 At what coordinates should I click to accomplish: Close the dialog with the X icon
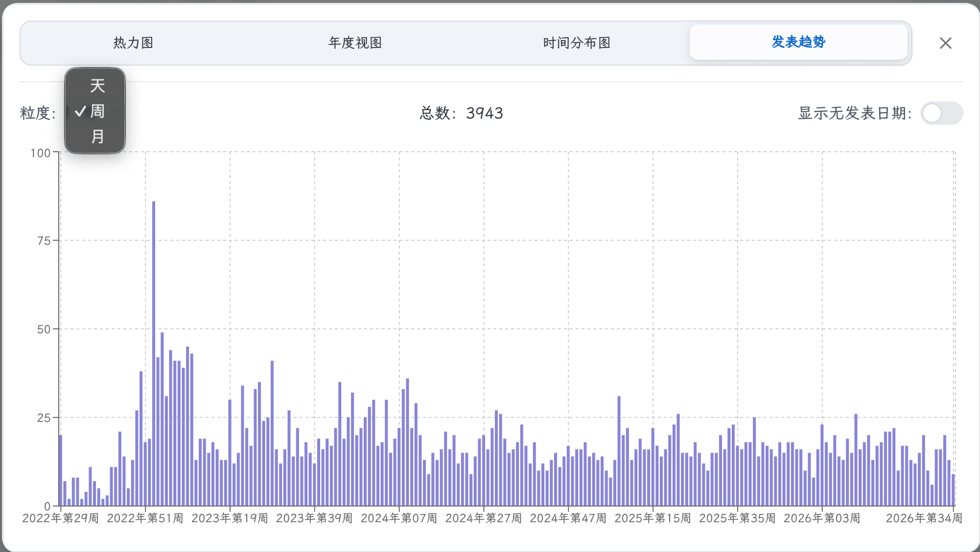pyautogui.click(x=946, y=43)
